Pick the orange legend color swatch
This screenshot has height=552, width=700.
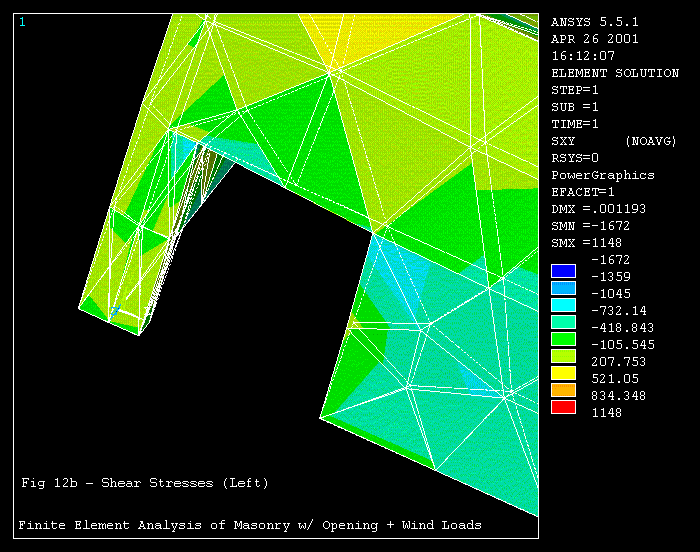[x=563, y=390]
